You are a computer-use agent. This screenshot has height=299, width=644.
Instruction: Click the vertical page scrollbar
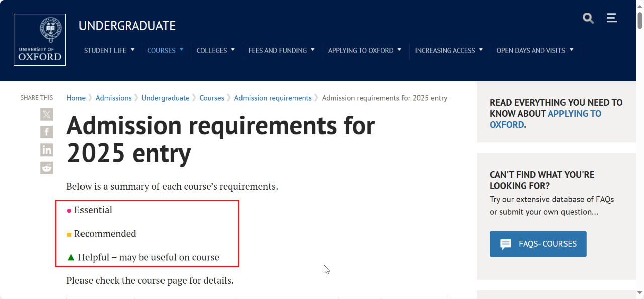(640, 151)
